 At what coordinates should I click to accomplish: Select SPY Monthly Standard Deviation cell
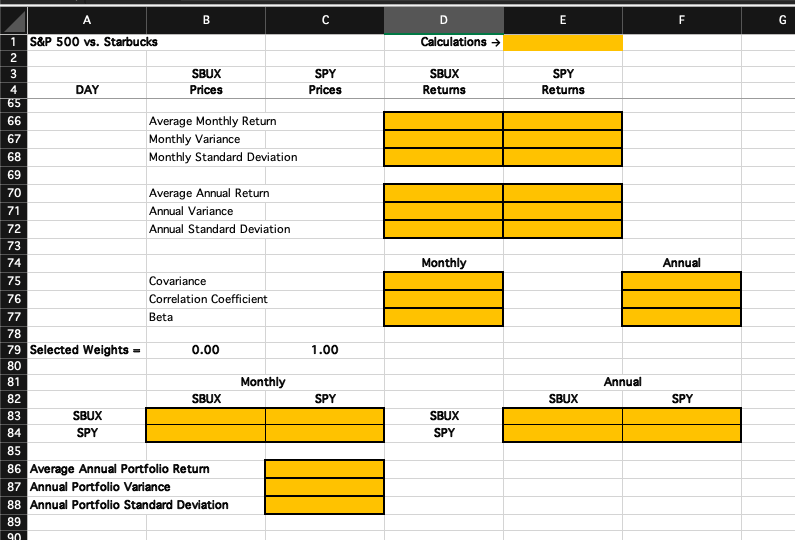click(563, 157)
